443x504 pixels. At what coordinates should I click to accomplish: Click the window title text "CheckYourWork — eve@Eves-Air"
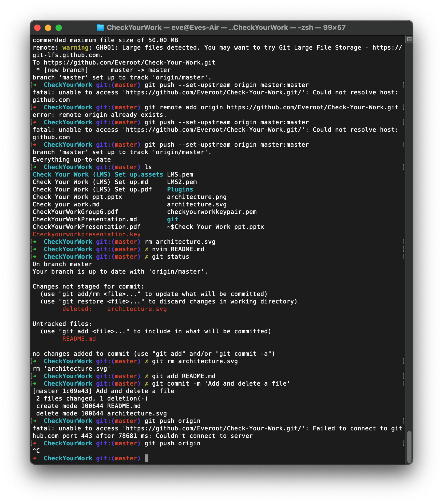[x=163, y=27]
